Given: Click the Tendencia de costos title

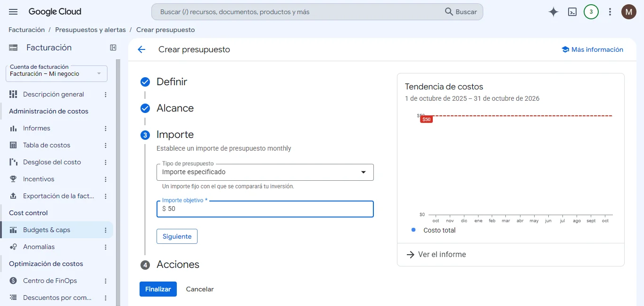Looking at the screenshot, I should click(x=444, y=87).
